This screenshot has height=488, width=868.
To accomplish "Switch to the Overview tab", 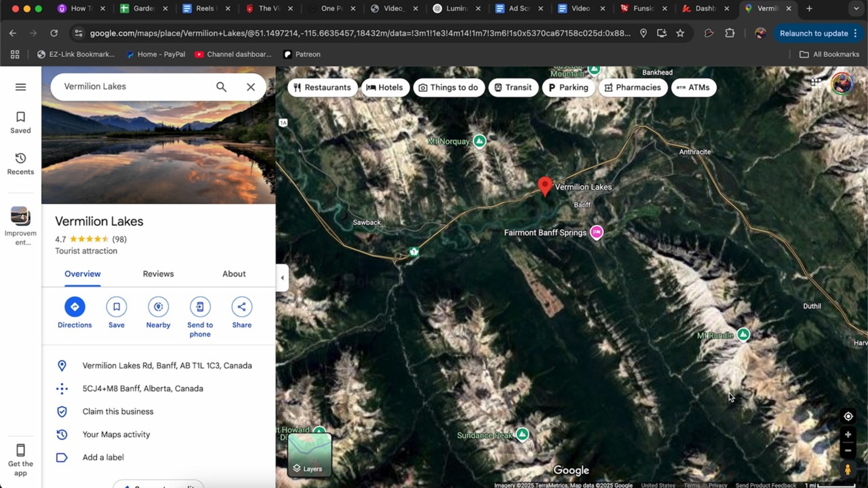I will point(82,274).
